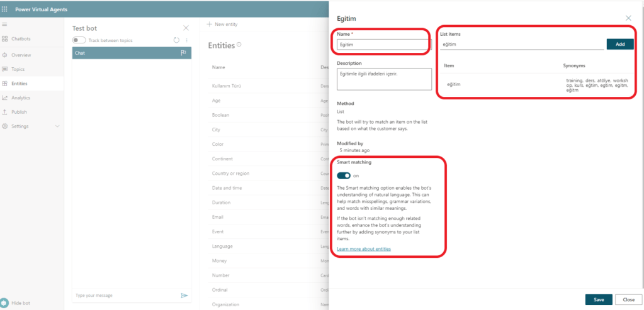Reset the test bot conversation
Image resolution: width=644 pixels, height=310 pixels.
click(176, 40)
